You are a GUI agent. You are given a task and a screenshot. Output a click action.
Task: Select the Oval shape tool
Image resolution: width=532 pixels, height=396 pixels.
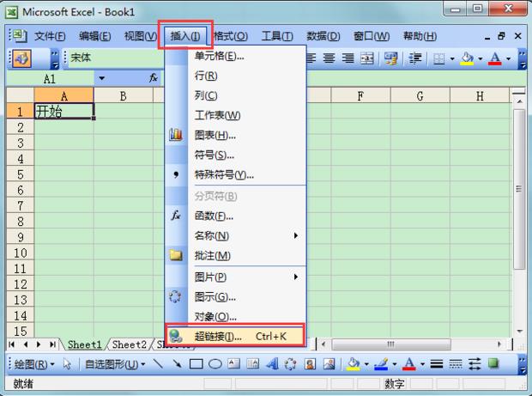coord(216,364)
